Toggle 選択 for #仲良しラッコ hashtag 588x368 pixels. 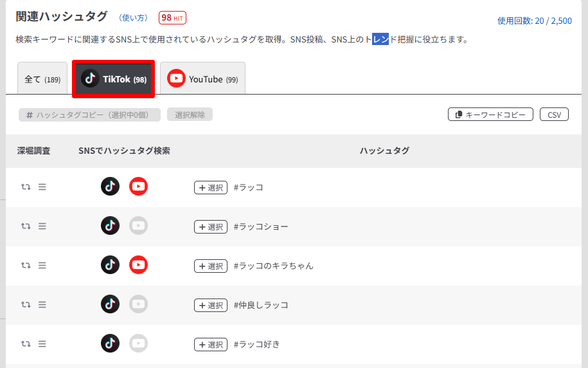click(211, 306)
